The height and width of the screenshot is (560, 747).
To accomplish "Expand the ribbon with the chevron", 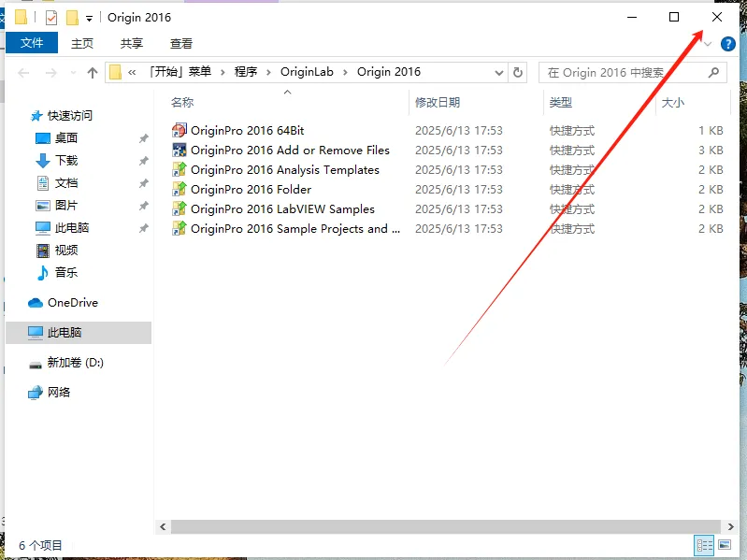I will [708, 44].
